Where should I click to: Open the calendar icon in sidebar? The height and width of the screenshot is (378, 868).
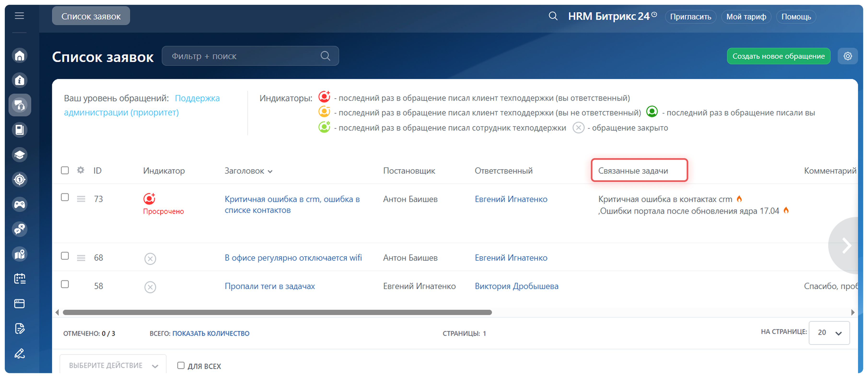coord(20,279)
